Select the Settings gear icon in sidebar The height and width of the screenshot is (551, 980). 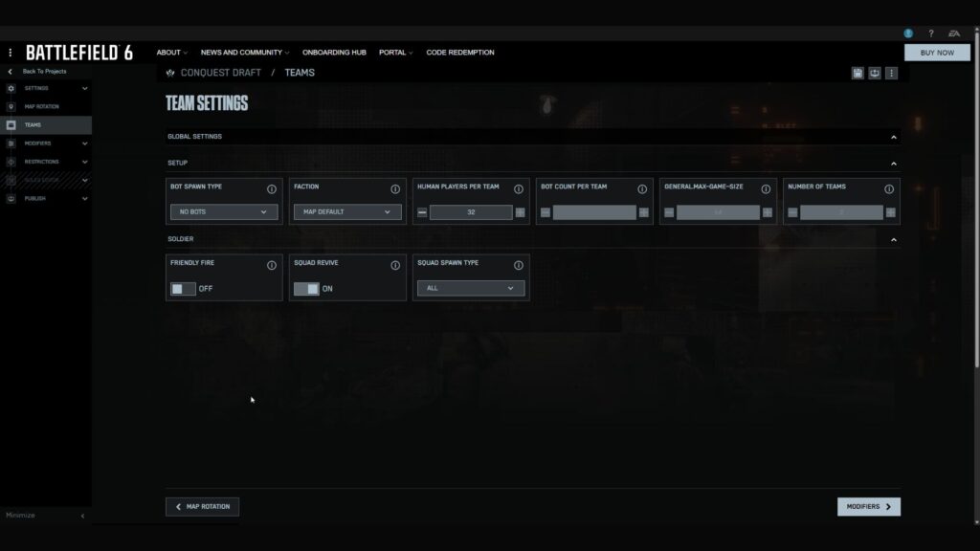click(11, 88)
